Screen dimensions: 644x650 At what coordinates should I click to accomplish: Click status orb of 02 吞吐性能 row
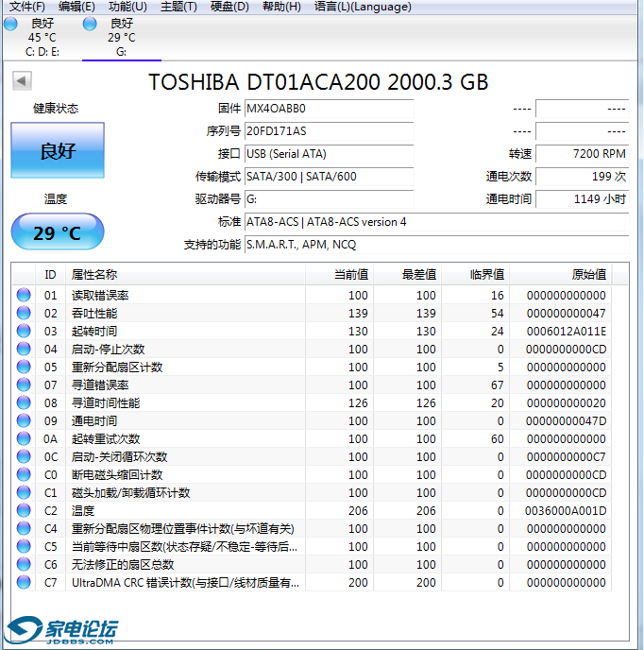click(24, 313)
